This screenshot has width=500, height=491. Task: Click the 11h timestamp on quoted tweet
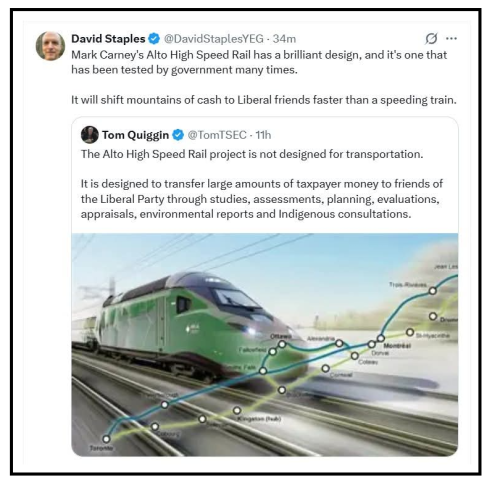coord(263,135)
